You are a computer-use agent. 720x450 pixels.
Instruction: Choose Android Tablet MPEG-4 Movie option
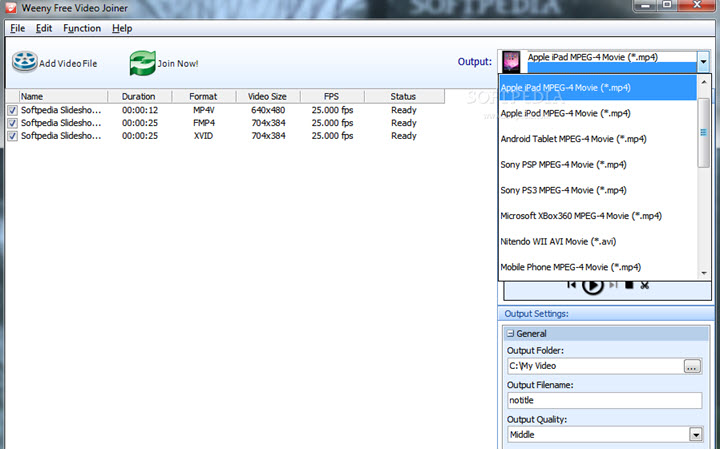click(x=598, y=139)
